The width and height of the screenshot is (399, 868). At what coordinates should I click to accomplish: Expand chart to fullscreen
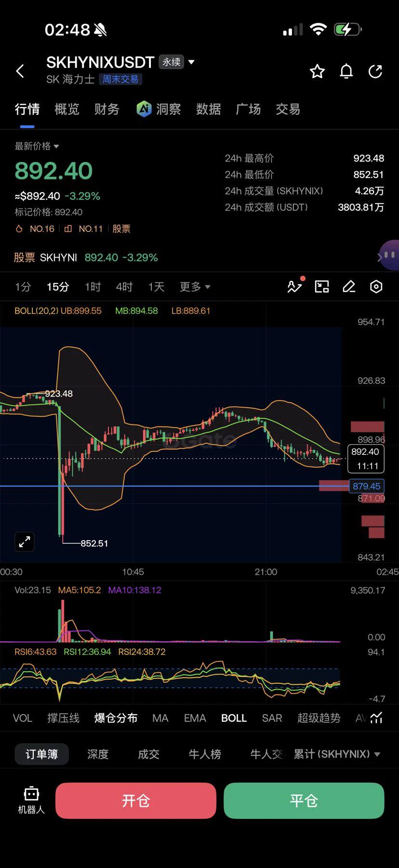25,542
